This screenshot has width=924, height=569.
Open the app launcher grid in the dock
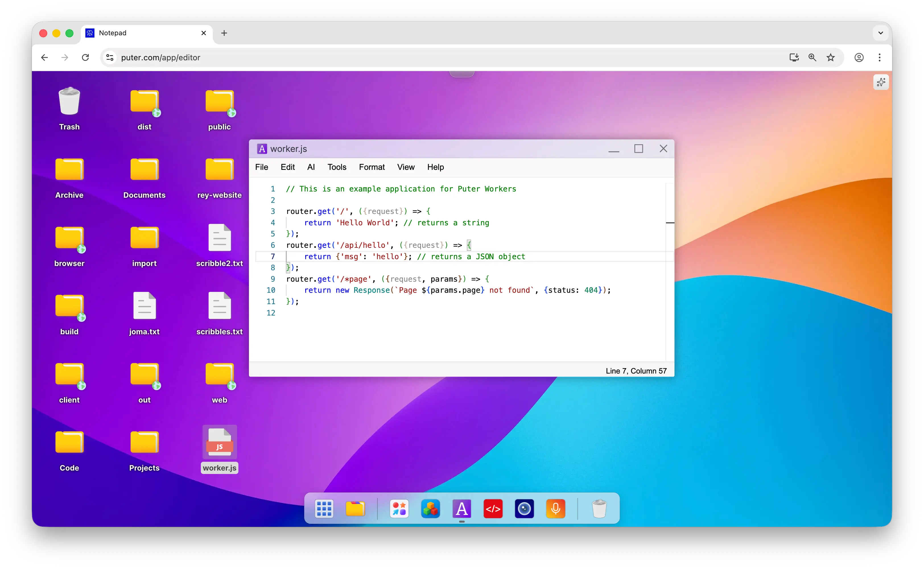[x=324, y=508]
